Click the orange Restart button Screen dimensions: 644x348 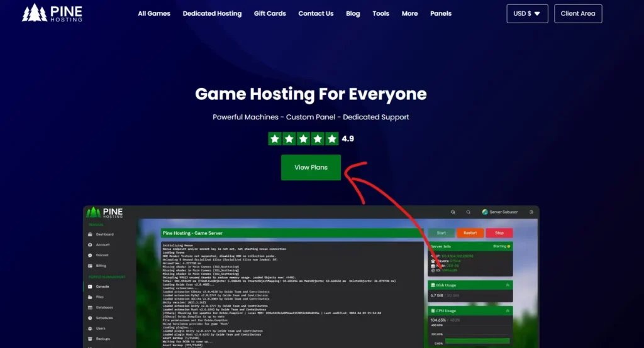click(470, 233)
